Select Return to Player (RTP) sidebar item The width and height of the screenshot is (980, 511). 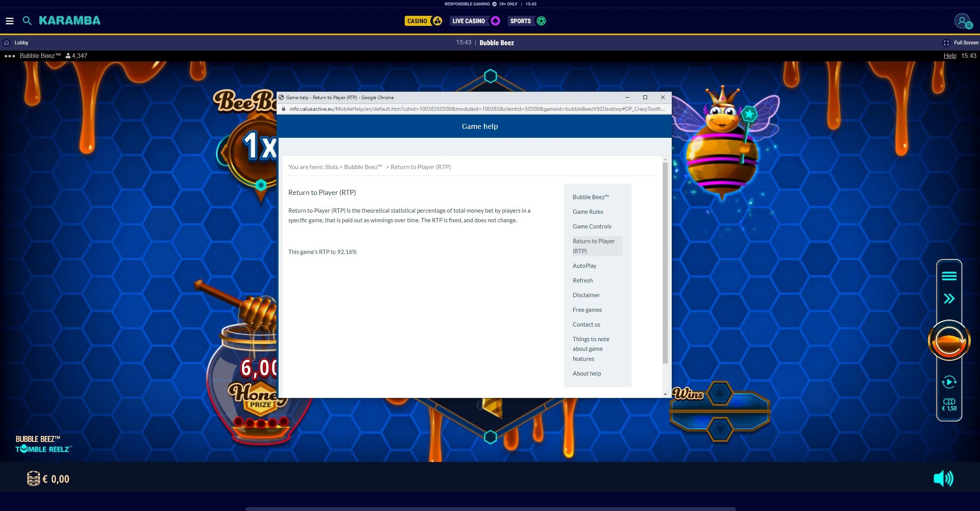(x=597, y=246)
